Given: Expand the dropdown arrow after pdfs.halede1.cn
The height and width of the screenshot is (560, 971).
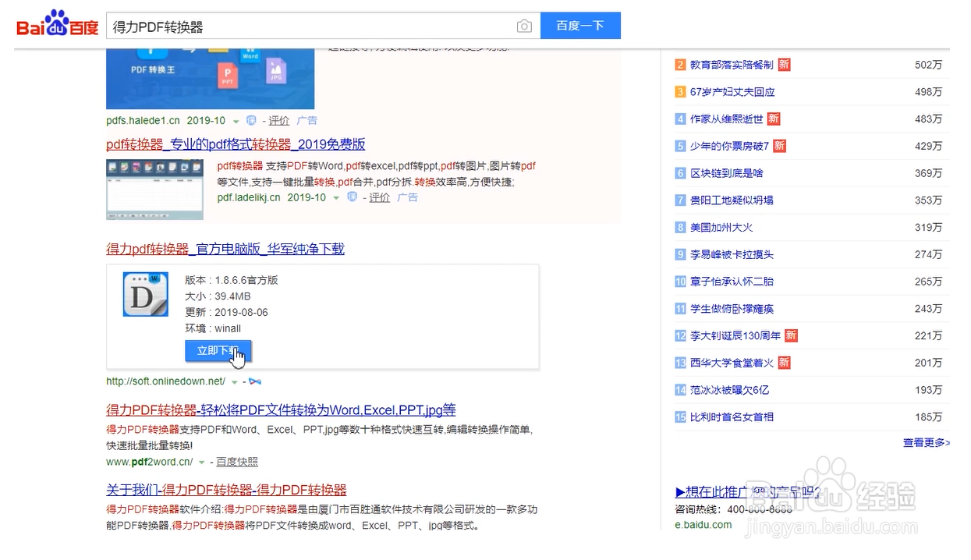Looking at the screenshot, I should [x=234, y=121].
